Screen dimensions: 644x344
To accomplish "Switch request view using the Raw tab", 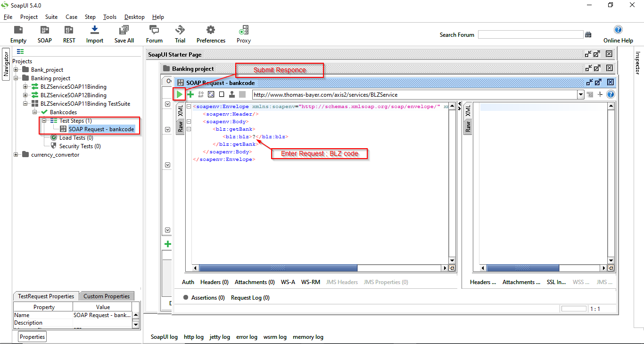I will (180, 126).
